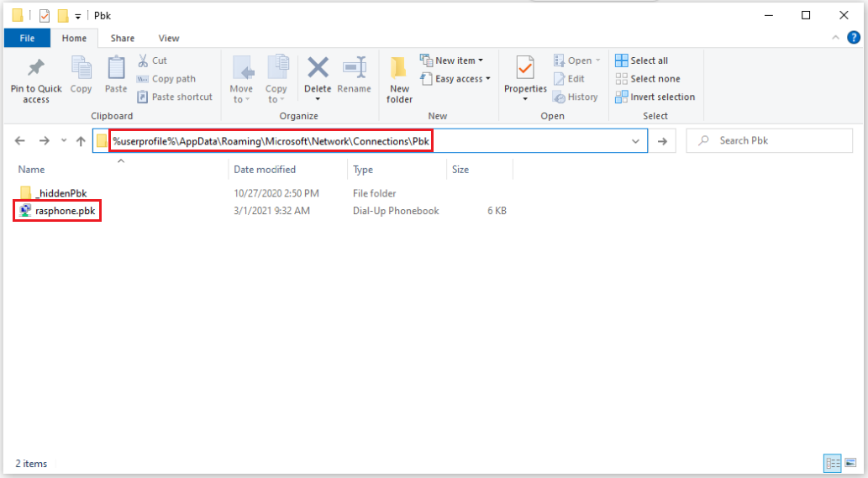Expand address bar history dropdown
Viewport: 868px width, 478px height.
(635, 141)
